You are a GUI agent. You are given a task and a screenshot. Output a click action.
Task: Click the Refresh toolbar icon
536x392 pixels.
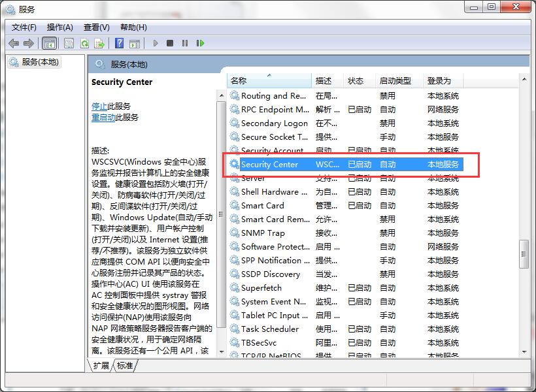(x=85, y=43)
